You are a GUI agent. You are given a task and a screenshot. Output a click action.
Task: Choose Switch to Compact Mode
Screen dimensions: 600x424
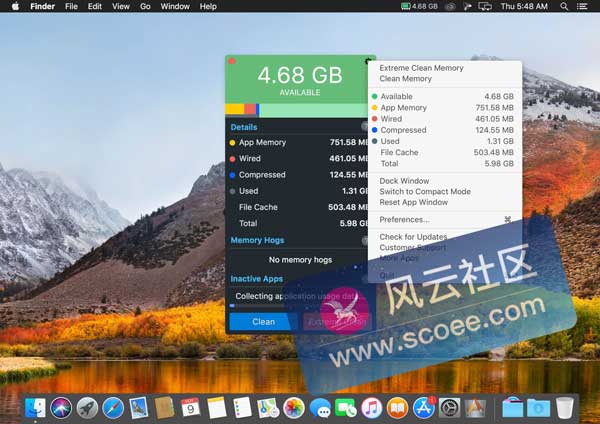(x=425, y=192)
